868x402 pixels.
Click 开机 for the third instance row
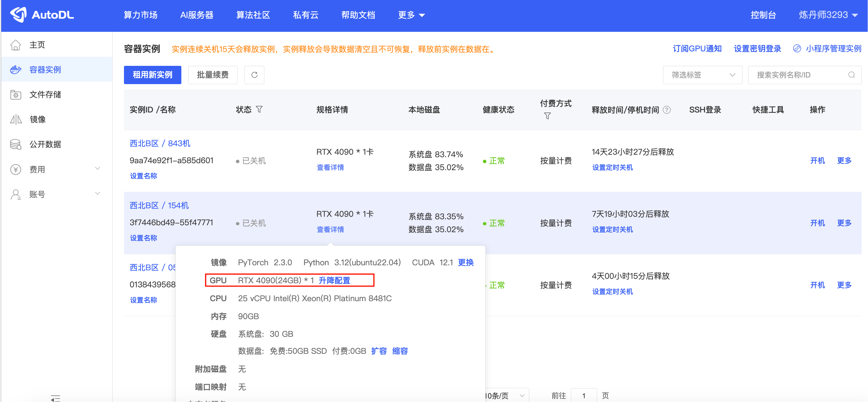tap(818, 285)
